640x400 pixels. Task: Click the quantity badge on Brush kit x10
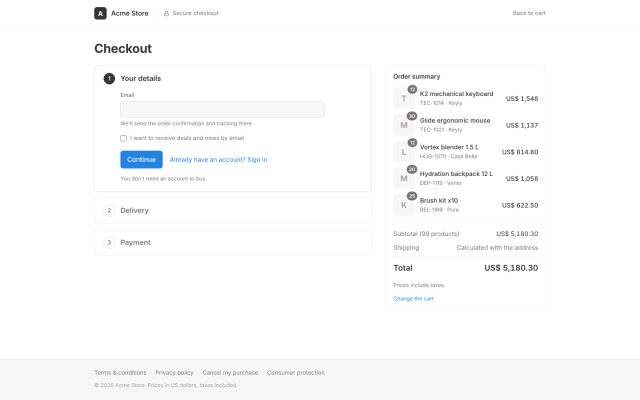[x=412, y=196]
